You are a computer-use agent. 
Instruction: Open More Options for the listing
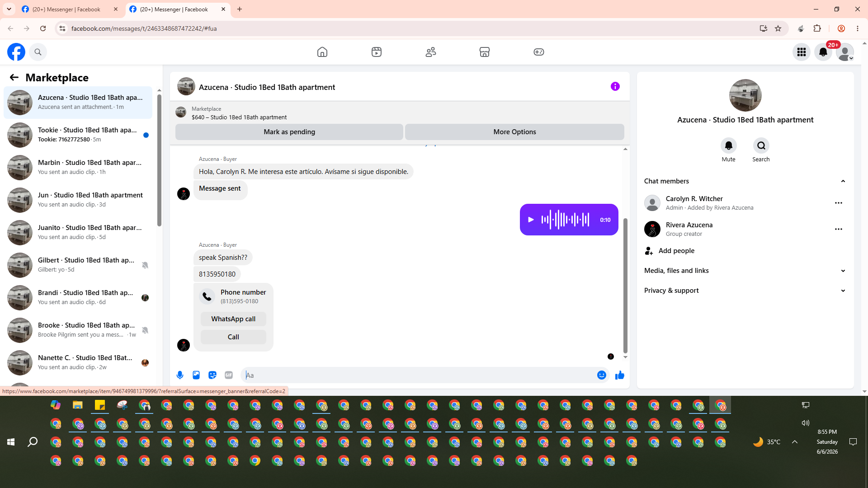[x=514, y=132]
